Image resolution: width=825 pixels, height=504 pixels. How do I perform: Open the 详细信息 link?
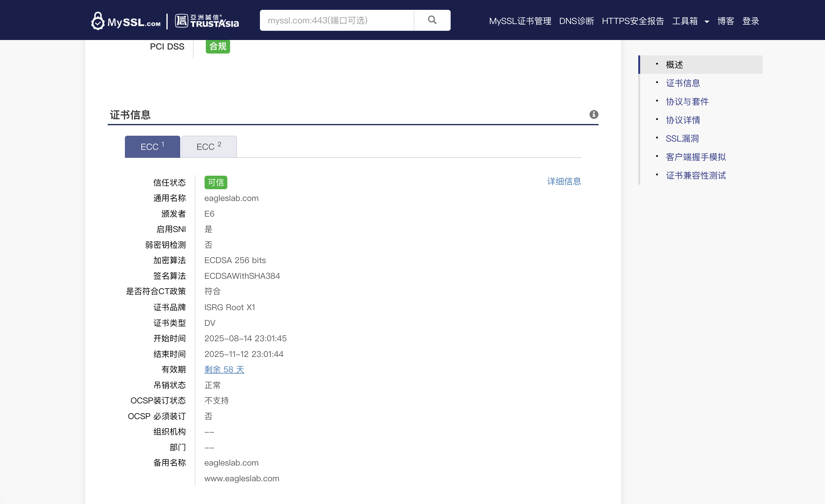click(564, 181)
